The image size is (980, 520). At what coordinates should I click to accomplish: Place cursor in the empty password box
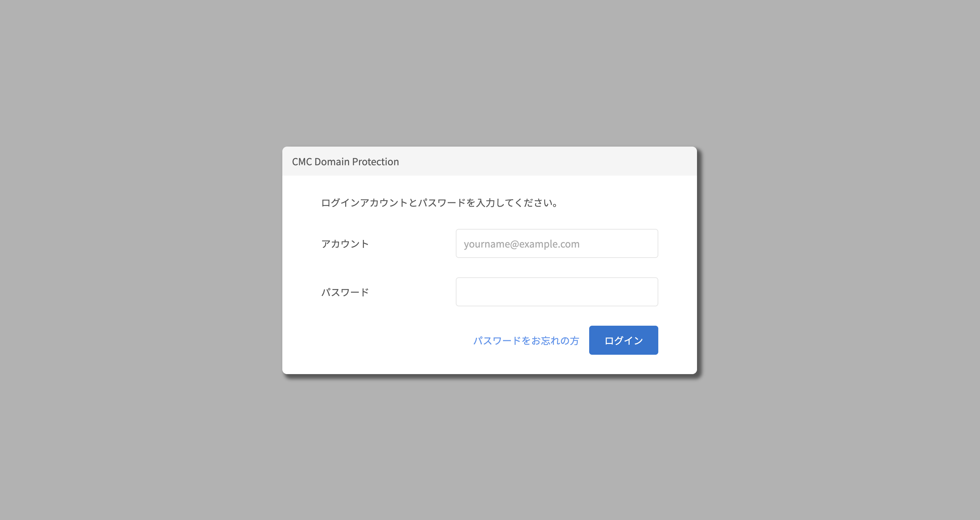pos(557,291)
